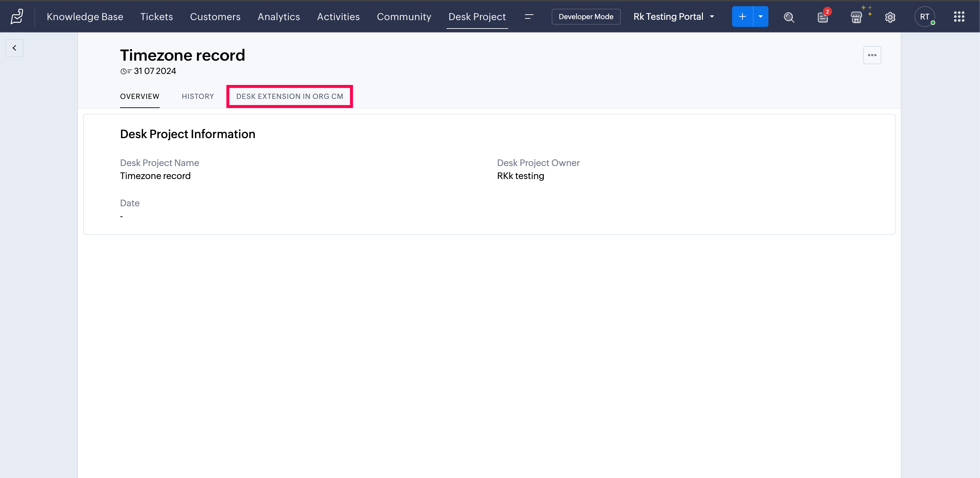Click the created-time clock icon

[x=126, y=71]
